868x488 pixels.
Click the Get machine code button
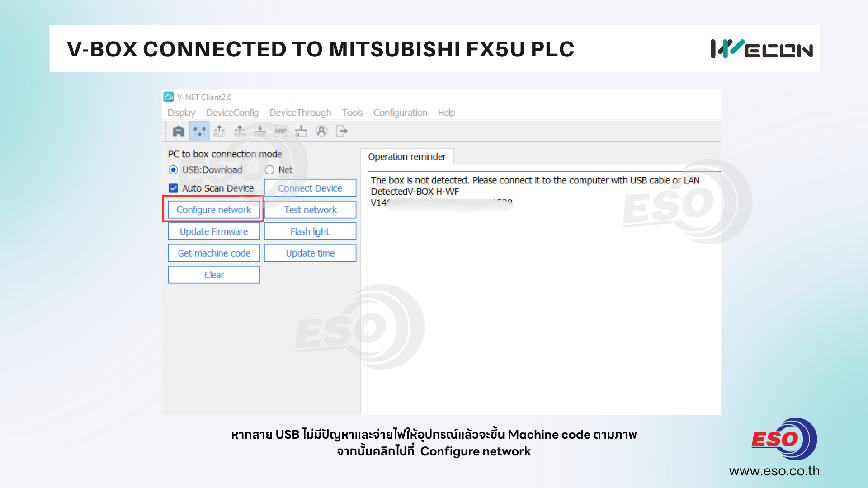[214, 253]
